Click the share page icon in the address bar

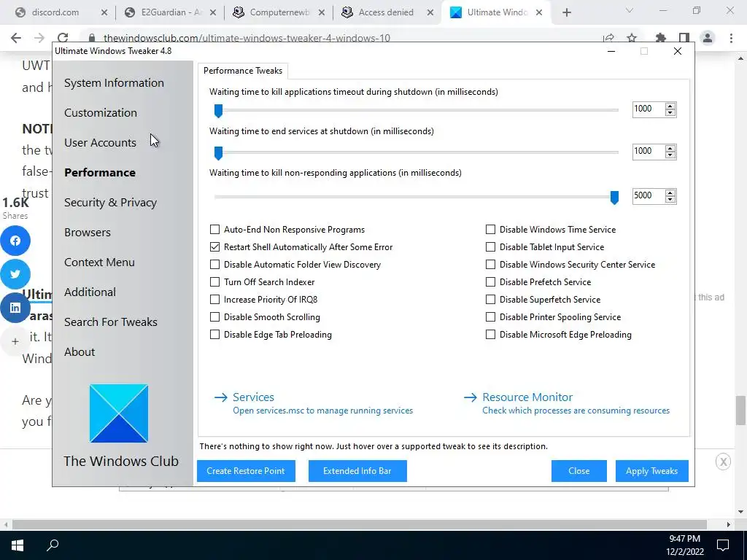click(x=608, y=38)
